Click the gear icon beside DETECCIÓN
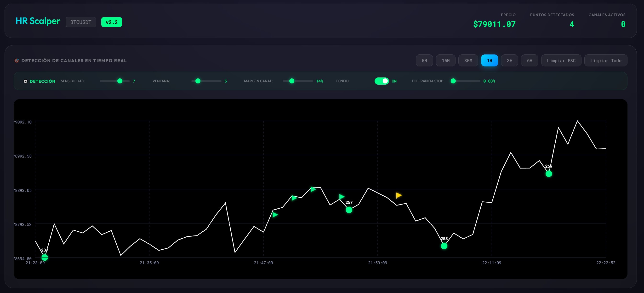Screen dimensions: 644x293 point(25,81)
